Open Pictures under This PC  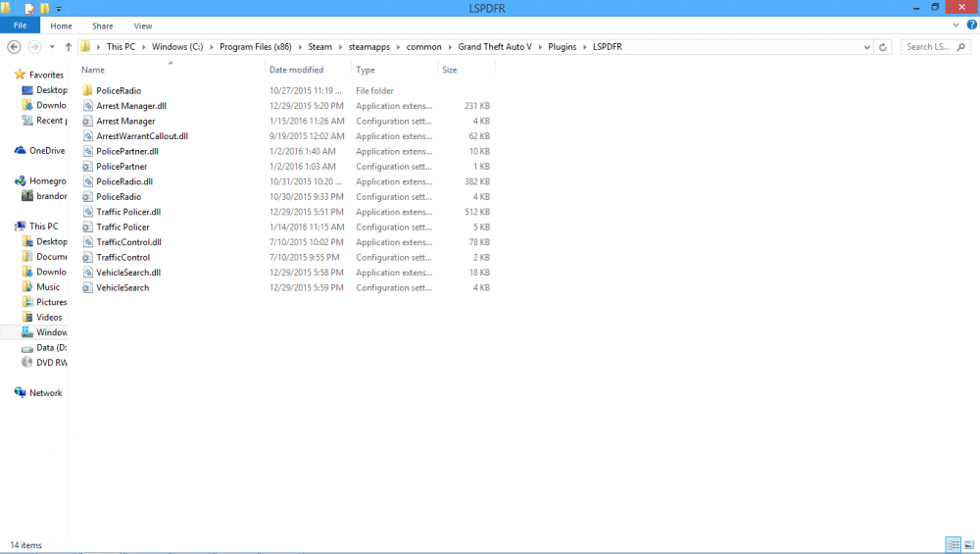pos(44,302)
